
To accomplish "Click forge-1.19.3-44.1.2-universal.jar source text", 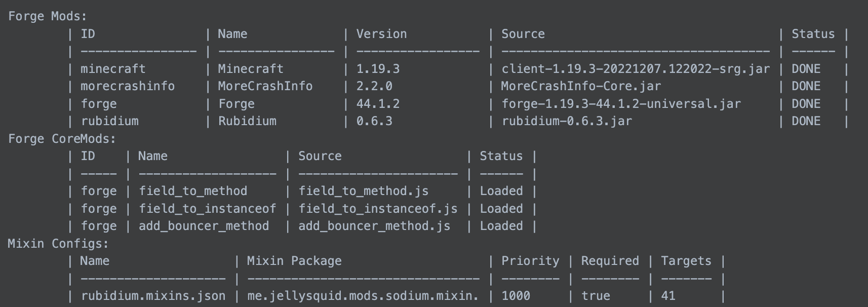I will click(621, 104).
